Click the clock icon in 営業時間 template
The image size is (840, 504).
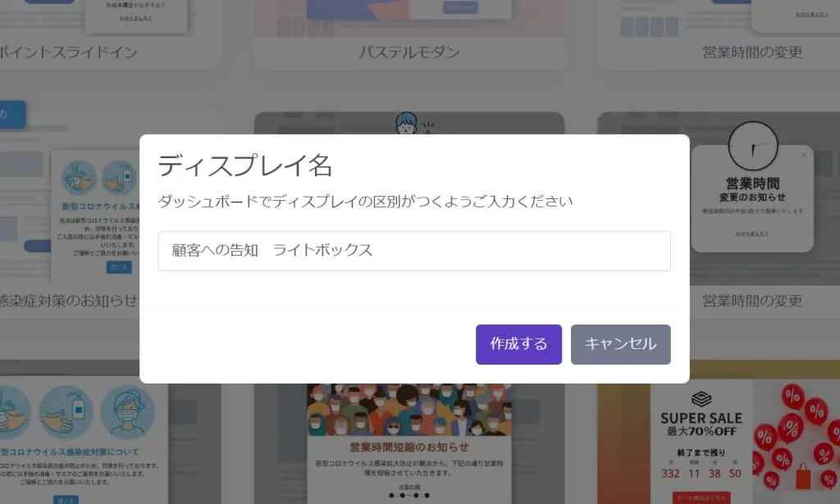(x=753, y=146)
